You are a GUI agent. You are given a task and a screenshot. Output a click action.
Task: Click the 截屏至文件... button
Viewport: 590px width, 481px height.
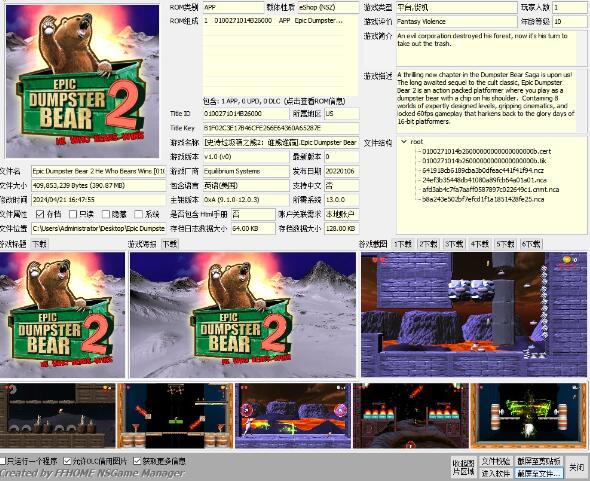539,473
